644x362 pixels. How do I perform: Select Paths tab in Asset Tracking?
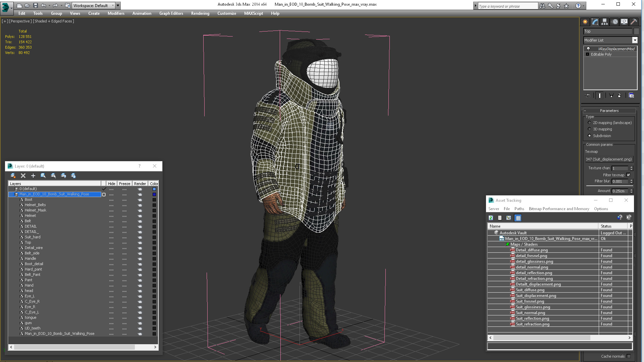(x=519, y=208)
